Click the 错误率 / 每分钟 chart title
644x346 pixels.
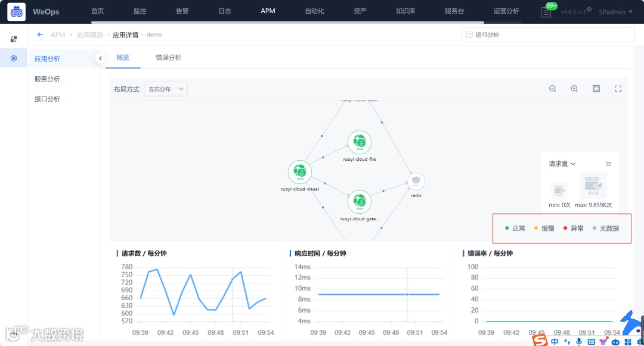[x=490, y=253]
